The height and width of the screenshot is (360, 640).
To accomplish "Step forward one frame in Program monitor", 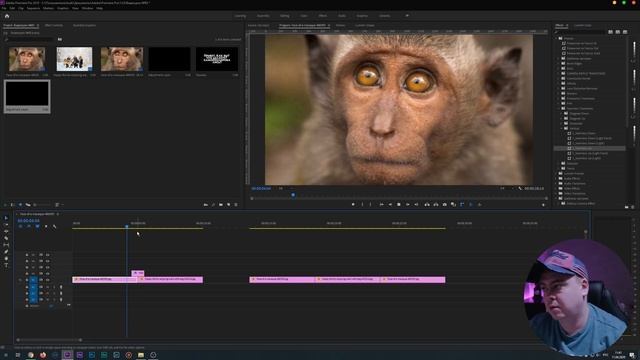I will point(407,204).
